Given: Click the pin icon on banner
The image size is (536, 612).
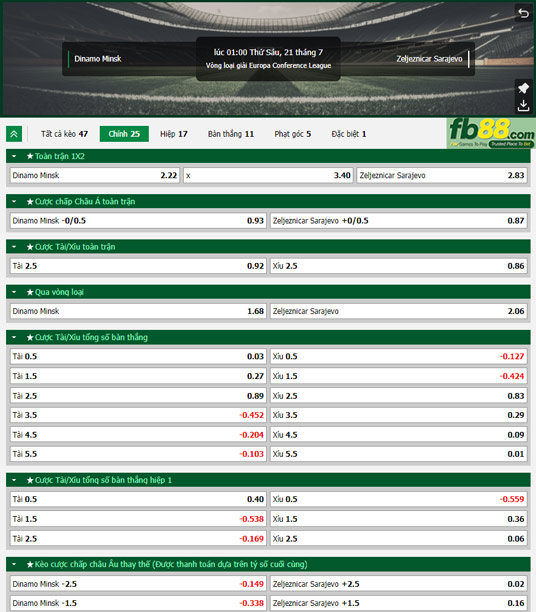Looking at the screenshot, I should pos(523,88).
